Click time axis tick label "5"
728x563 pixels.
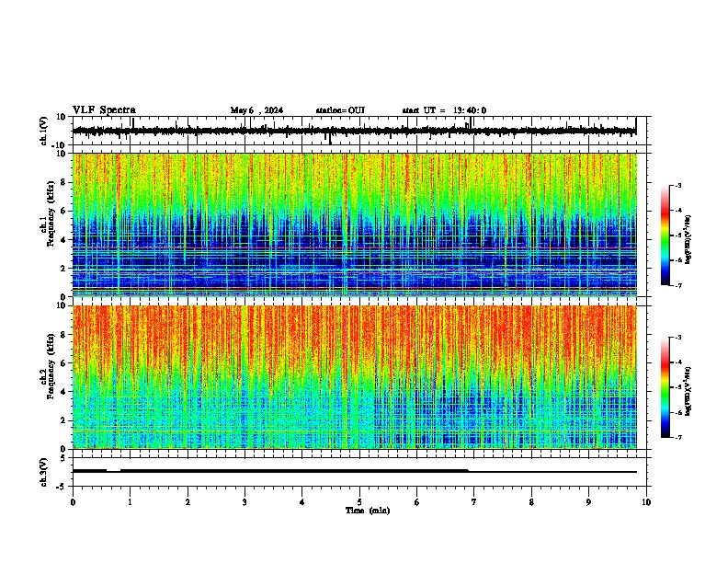[359, 502]
